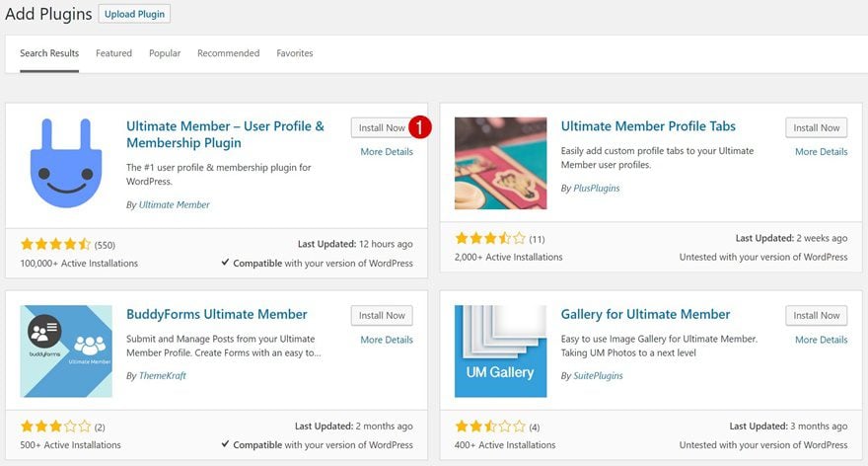Open the Gallery for Ultimate Member title link
The height and width of the screenshot is (466, 868).
click(645, 314)
